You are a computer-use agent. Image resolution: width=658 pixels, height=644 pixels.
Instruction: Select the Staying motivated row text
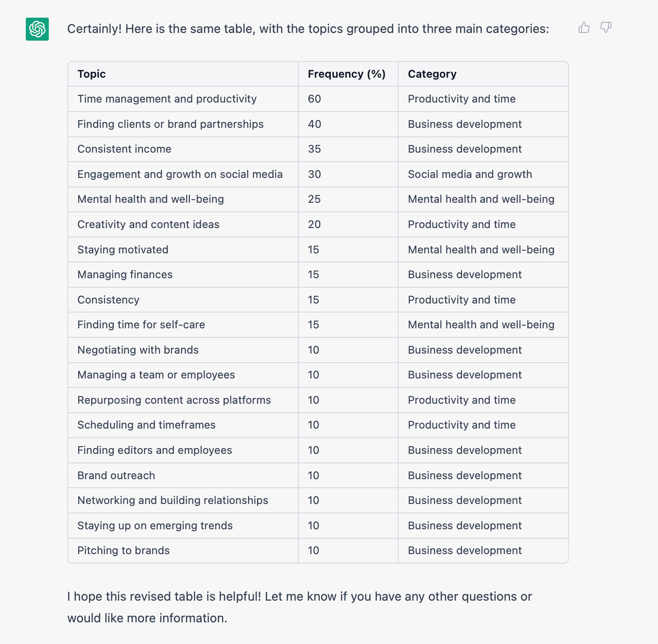click(123, 250)
